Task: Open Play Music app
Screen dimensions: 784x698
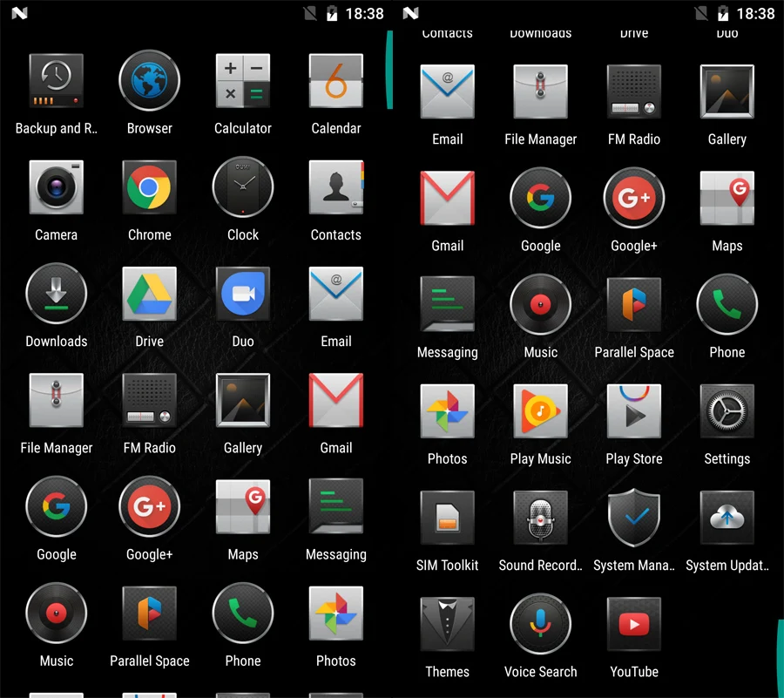Action: pyautogui.click(x=540, y=411)
